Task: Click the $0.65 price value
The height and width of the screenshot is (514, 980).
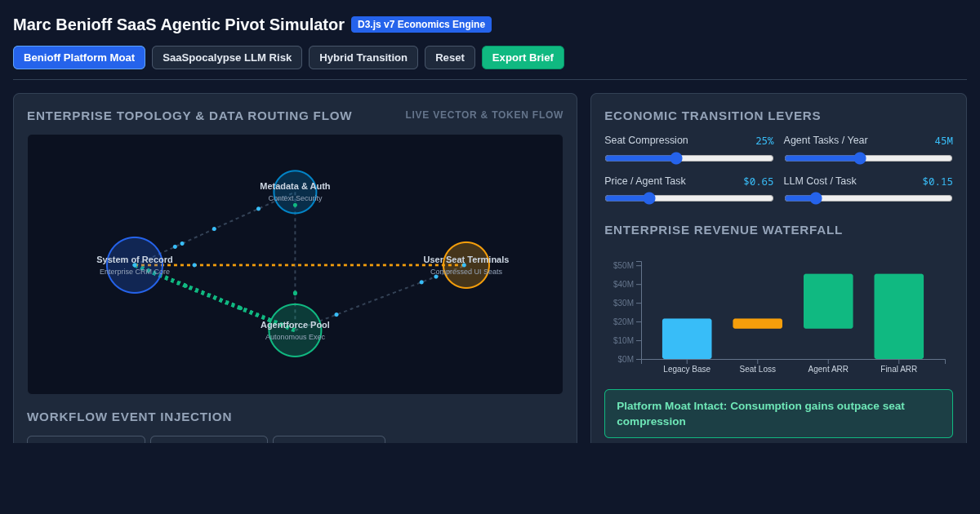Action: (758, 182)
